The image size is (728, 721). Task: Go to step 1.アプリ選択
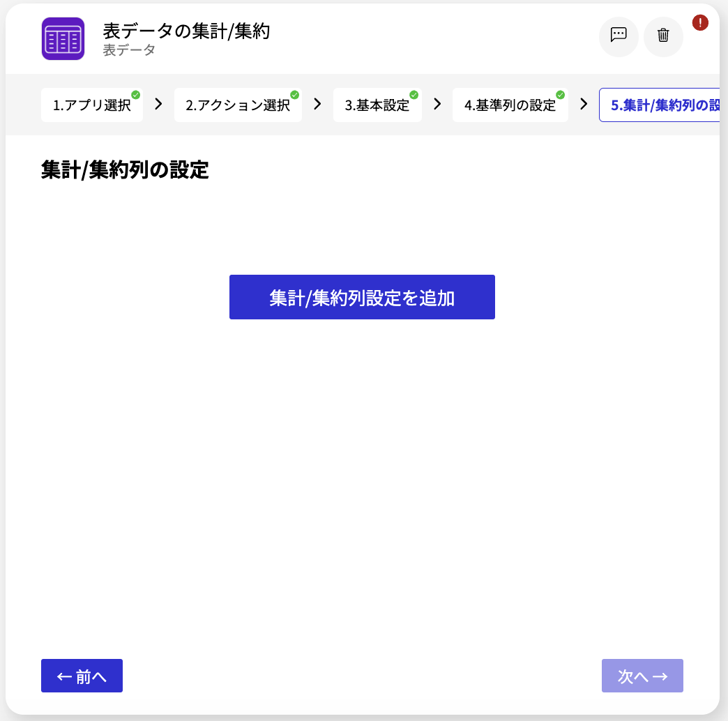coord(92,105)
